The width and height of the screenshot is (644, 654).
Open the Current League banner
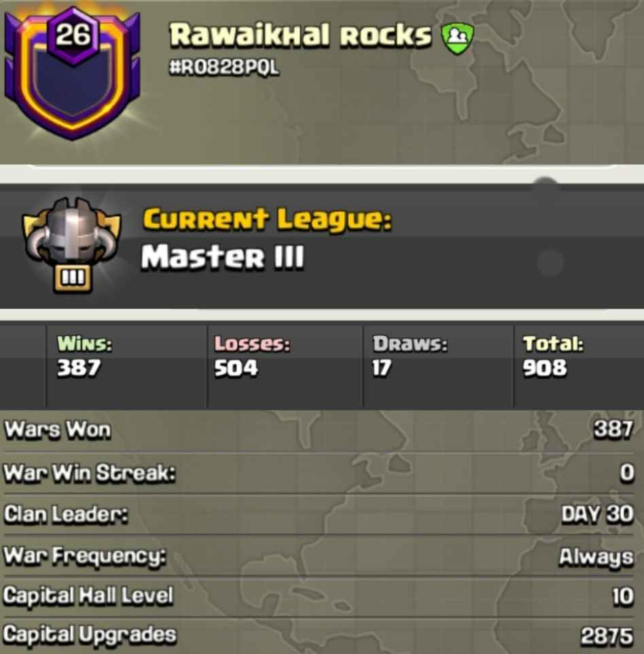(322, 246)
